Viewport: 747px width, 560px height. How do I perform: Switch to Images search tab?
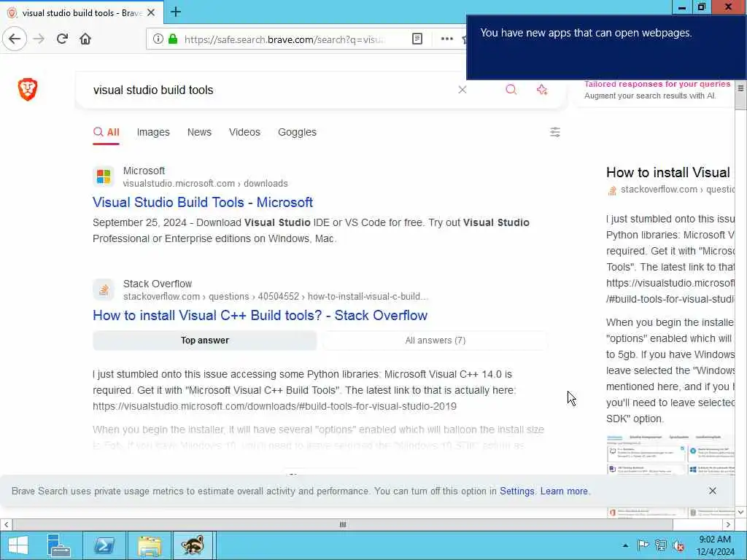[153, 133]
